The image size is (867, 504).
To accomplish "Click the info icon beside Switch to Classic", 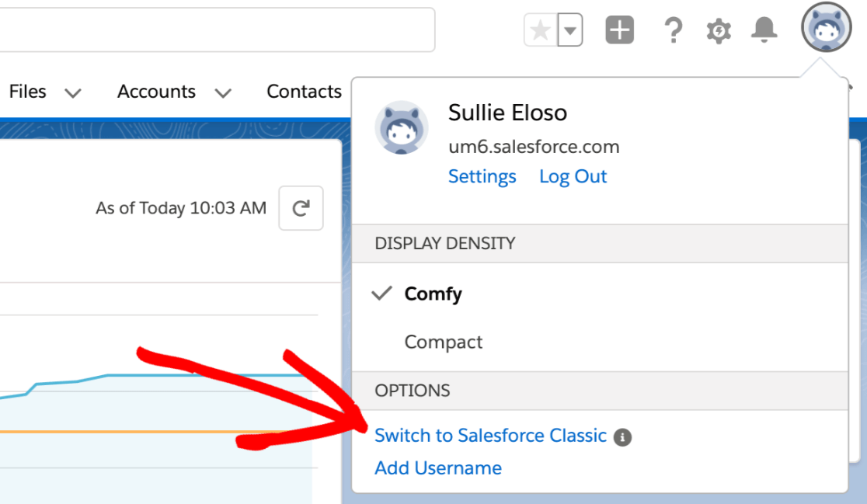I will [622, 437].
